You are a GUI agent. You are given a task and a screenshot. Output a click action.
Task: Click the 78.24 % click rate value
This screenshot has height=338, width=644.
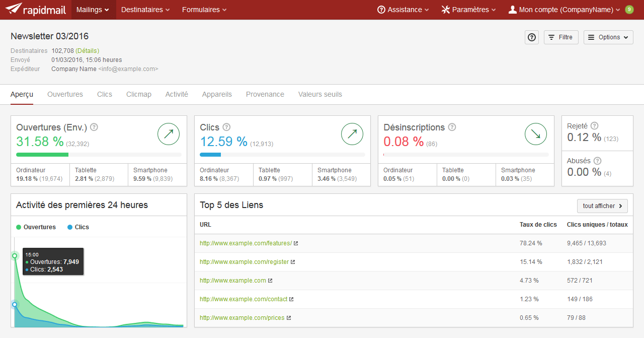[531, 243]
